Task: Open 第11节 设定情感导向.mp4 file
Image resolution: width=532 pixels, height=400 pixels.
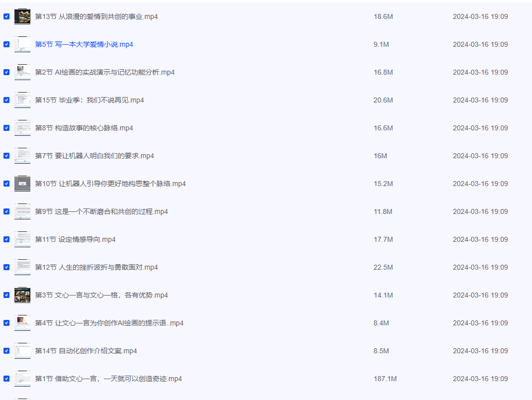Action: pyautogui.click(x=75, y=239)
